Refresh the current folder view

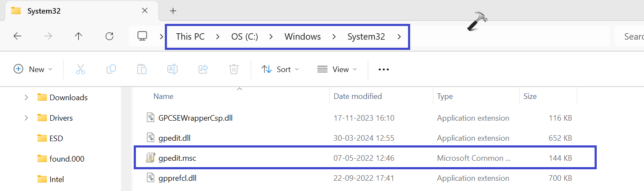tap(109, 37)
